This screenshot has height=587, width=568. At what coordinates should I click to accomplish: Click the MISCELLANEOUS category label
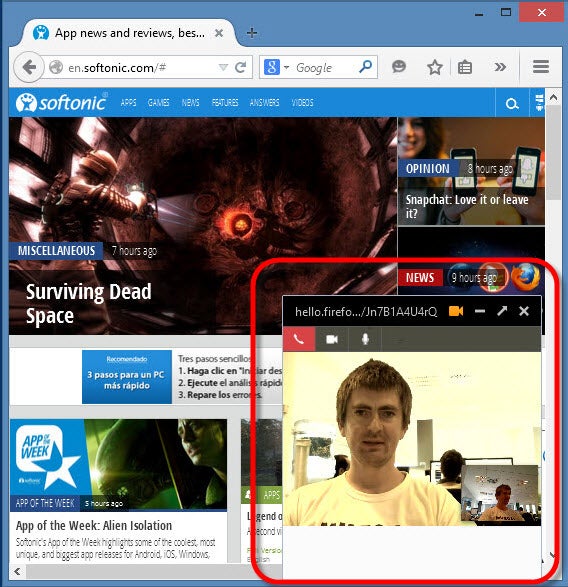(x=56, y=250)
